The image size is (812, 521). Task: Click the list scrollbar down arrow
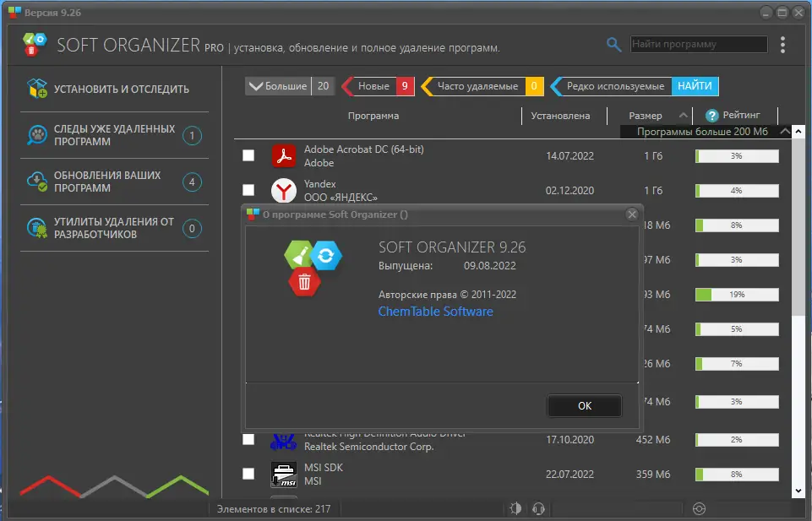pyautogui.click(x=798, y=491)
